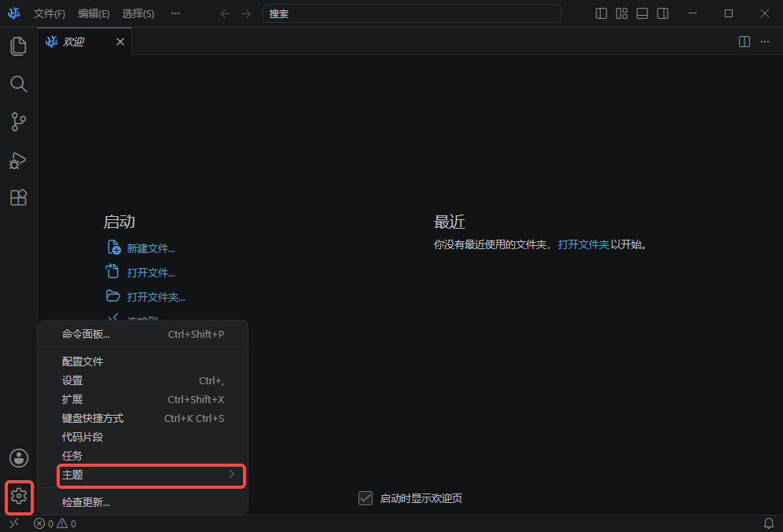Choose 检查更新... menu entry
Image resolution: width=783 pixels, height=532 pixels.
[143, 502]
